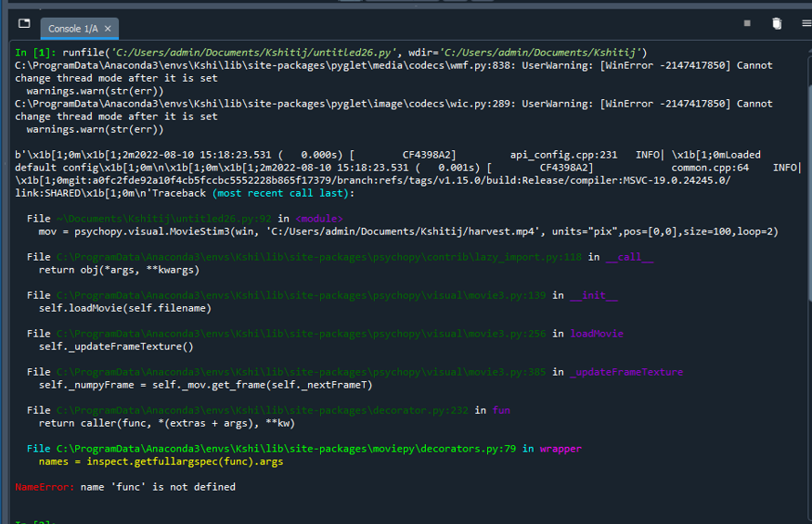Click the 'return obj(*args, **kwargs)' line

119,270
